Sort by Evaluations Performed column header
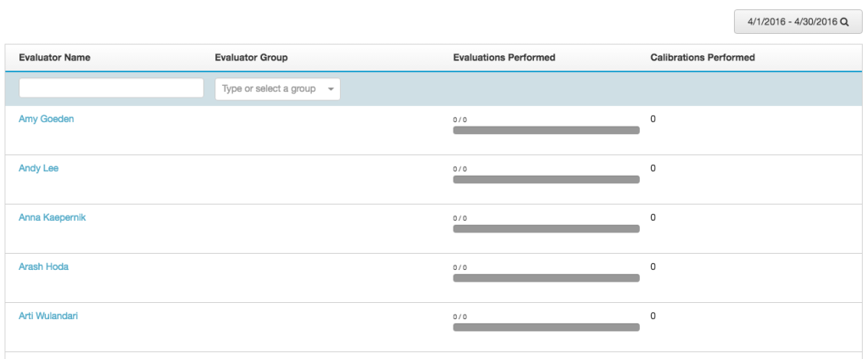Screen dimensions: 868x359 pyautogui.click(x=504, y=58)
